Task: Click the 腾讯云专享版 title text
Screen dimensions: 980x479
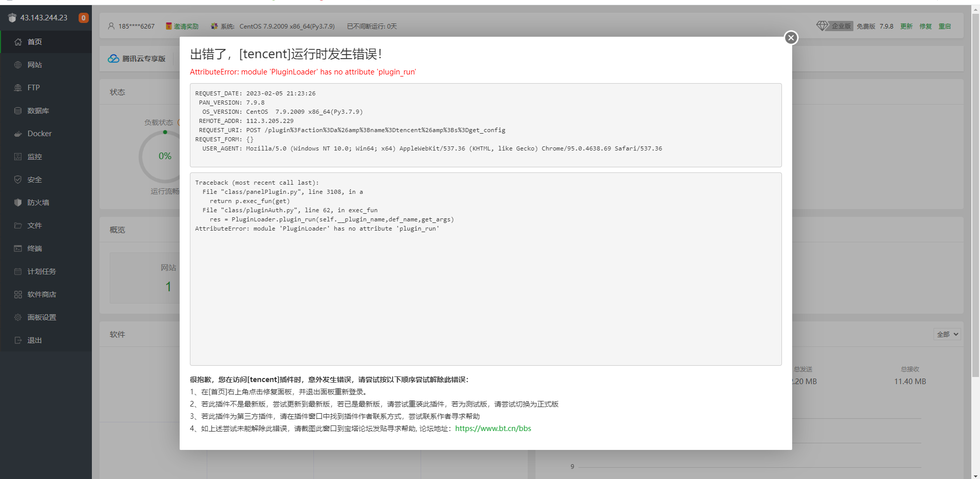Action: [x=144, y=59]
